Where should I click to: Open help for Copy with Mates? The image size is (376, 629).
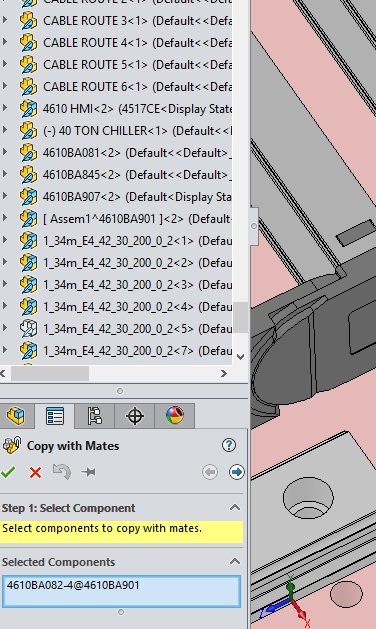[x=229, y=445]
